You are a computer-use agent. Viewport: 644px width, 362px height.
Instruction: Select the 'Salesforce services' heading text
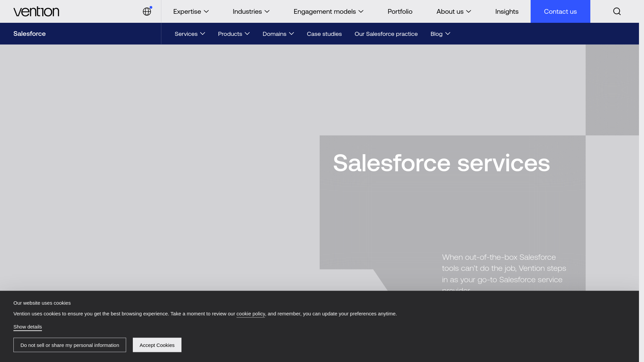(441, 163)
